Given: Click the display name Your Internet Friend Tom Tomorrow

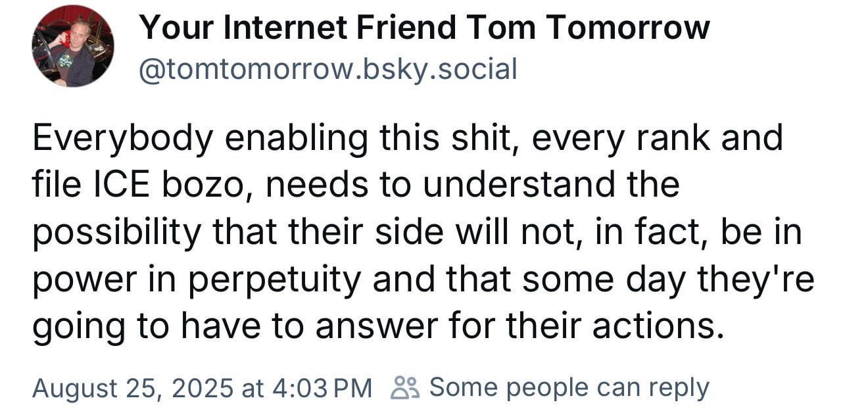Looking at the screenshot, I should (424, 28).
